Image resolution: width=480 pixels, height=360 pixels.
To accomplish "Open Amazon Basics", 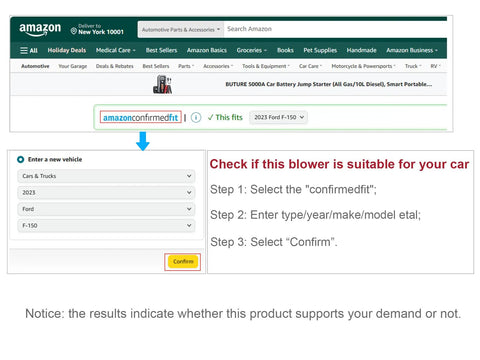I will pos(207,50).
